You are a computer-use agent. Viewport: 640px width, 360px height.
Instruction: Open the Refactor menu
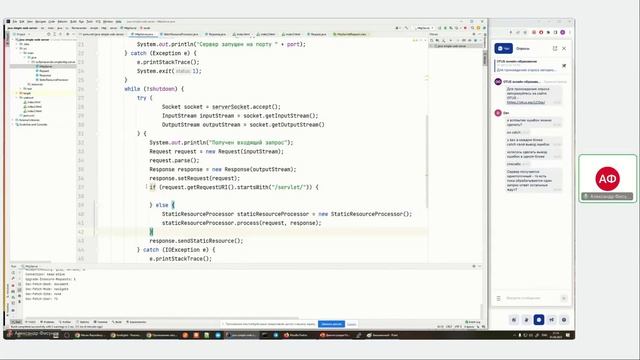click(x=62, y=22)
